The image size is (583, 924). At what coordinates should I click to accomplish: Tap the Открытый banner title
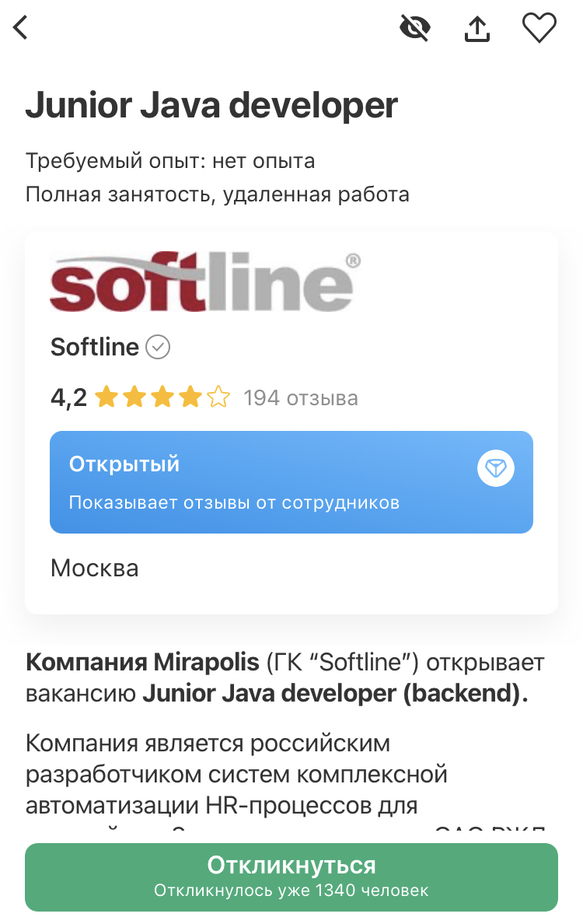click(124, 464)
